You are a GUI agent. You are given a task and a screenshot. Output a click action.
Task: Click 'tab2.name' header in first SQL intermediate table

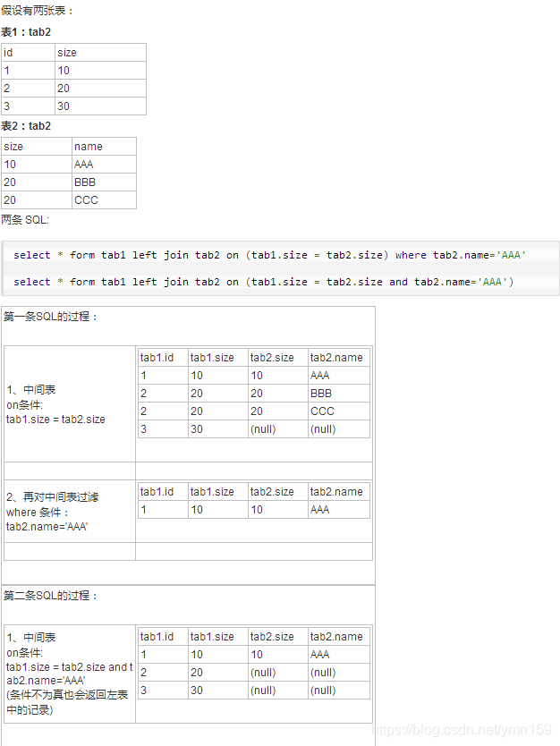click(339, 358)
